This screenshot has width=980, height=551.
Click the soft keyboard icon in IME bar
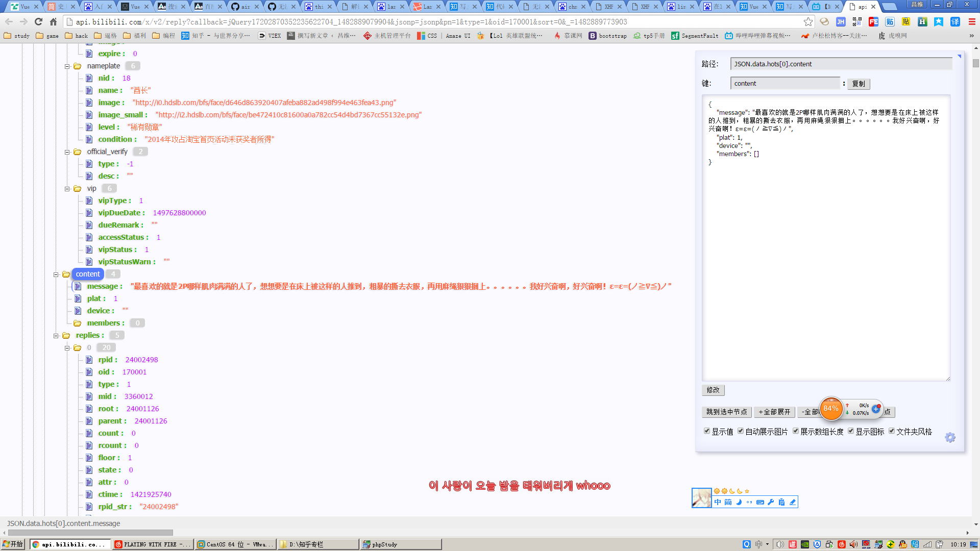pyautogui.click(x=760, y=503)
